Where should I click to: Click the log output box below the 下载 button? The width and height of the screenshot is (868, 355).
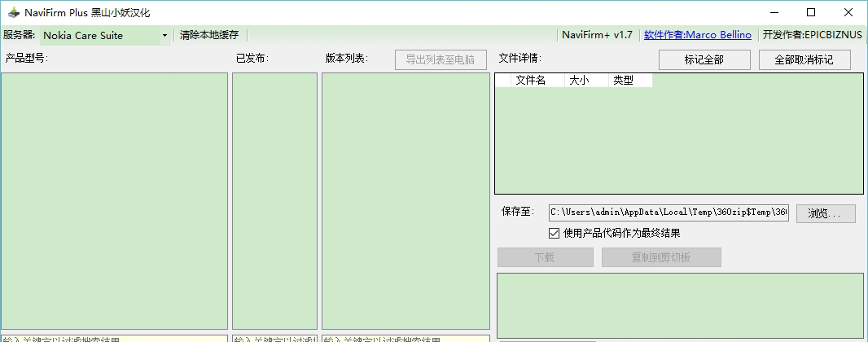point(680,305)
